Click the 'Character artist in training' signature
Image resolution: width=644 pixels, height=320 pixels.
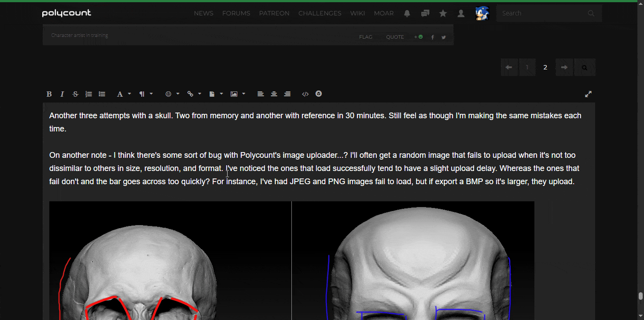(x=80, y=35)
